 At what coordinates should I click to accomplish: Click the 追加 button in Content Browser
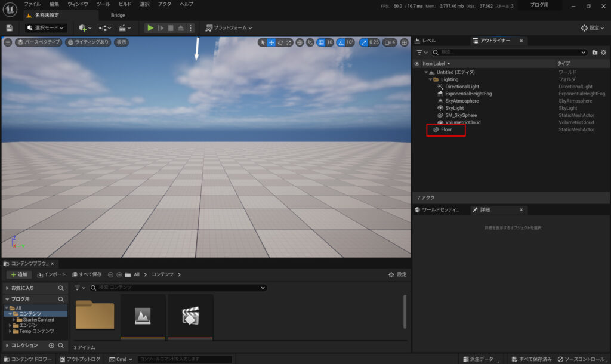18,274
